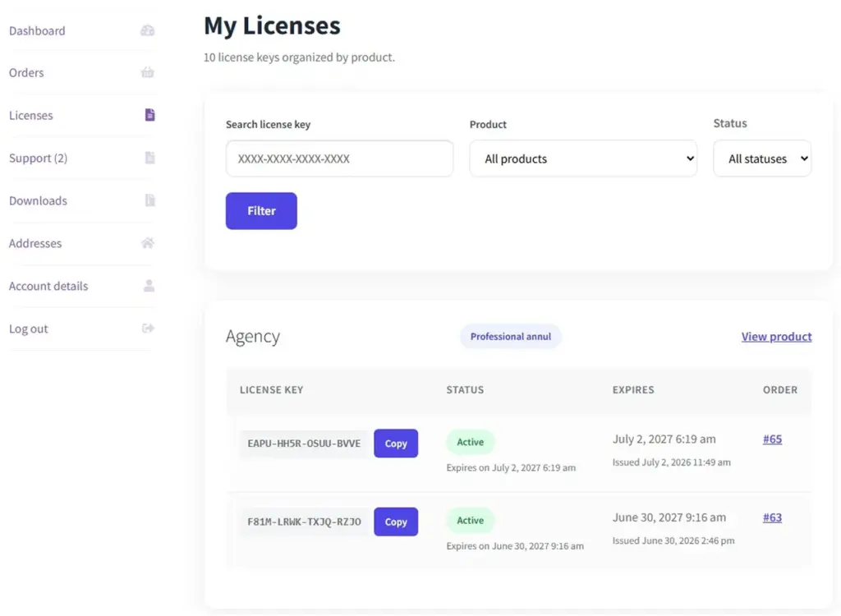The width and height of the screenshot is (841, 616).
Task: Open Addresses in the sidebar
Action: point(35,243)
